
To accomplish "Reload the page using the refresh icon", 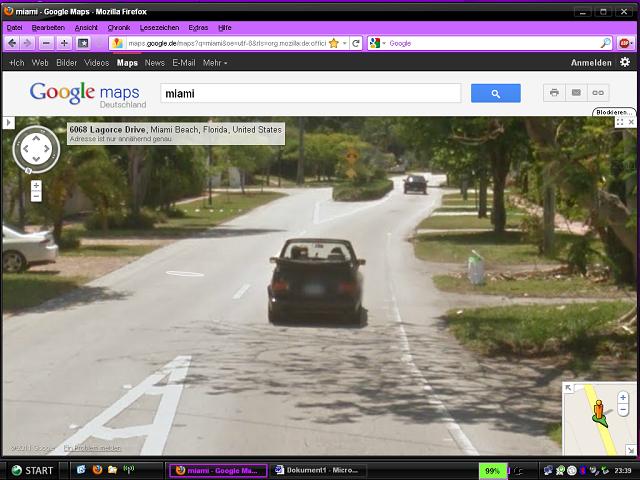I will [x=356, y=43].
